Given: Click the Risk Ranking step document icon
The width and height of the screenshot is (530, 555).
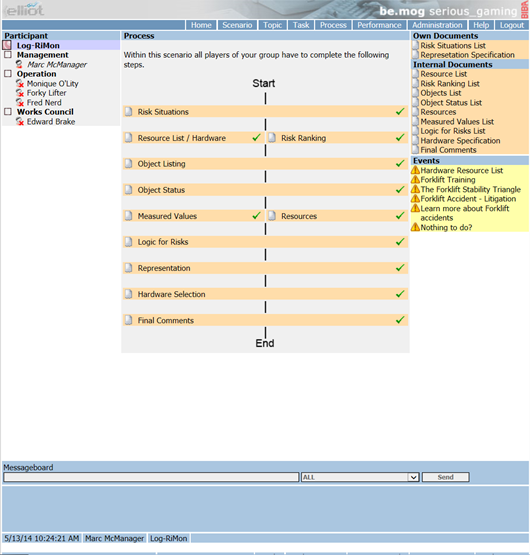Looking at the screenshot, I should coord(272,138).
